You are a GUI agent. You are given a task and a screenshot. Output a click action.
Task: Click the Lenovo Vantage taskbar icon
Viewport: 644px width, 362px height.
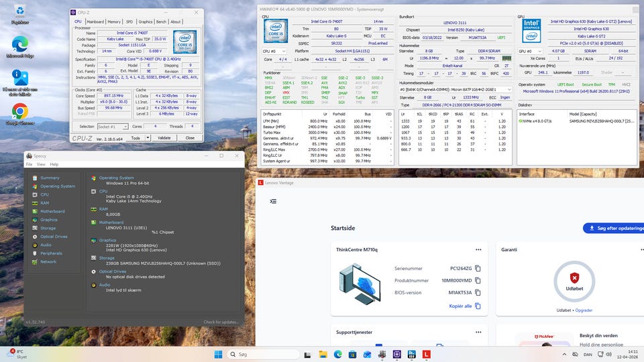click(426, 353)
